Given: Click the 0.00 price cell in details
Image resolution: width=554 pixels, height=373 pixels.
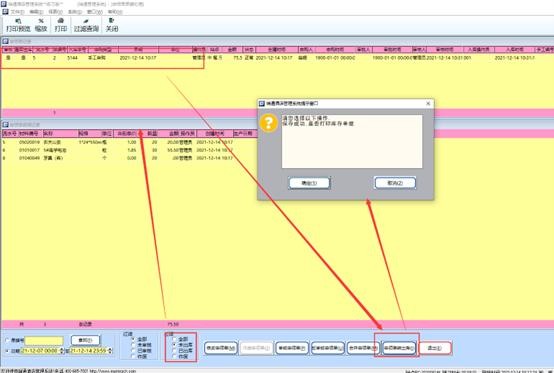Looking at the screenshot, I should (x=131, y=158).
